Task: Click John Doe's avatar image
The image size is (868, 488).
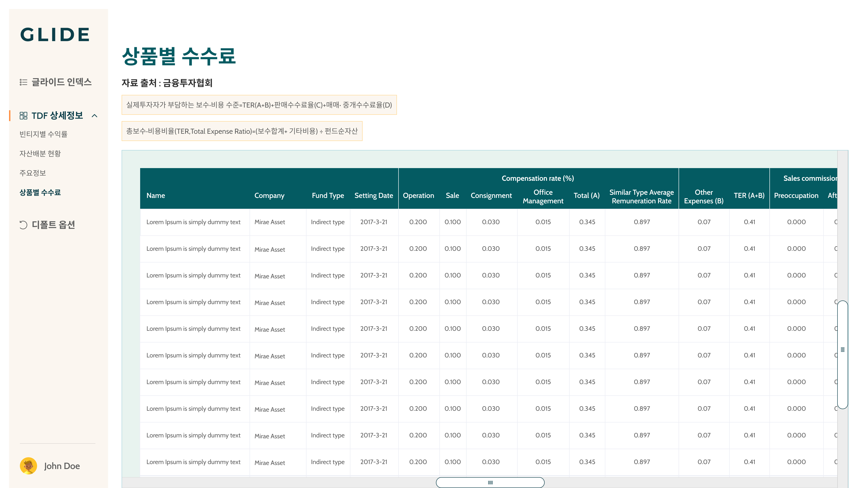Action: coord(28,466)
